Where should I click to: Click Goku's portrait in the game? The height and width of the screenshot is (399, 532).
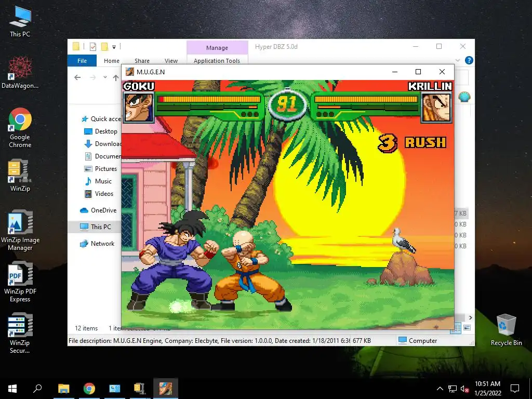[x=138, y=107]
